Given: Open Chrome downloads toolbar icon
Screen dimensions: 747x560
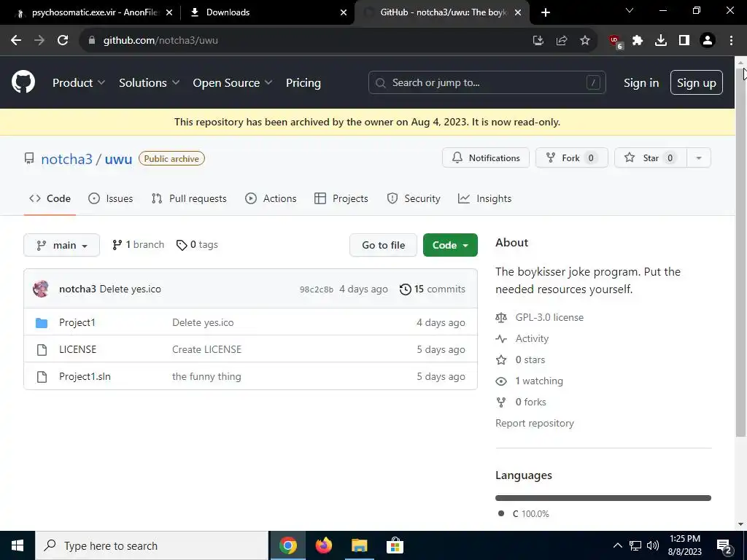Looking at the screenshot, I should coord(661,41).
